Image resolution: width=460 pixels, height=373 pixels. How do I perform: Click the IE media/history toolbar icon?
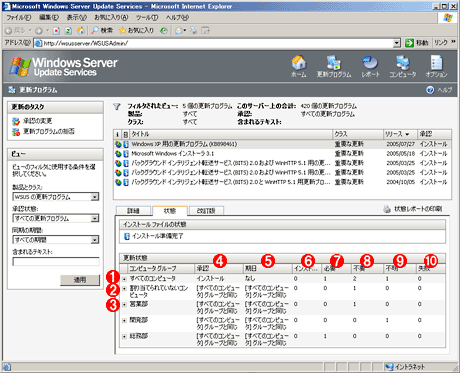pos(163,31)
